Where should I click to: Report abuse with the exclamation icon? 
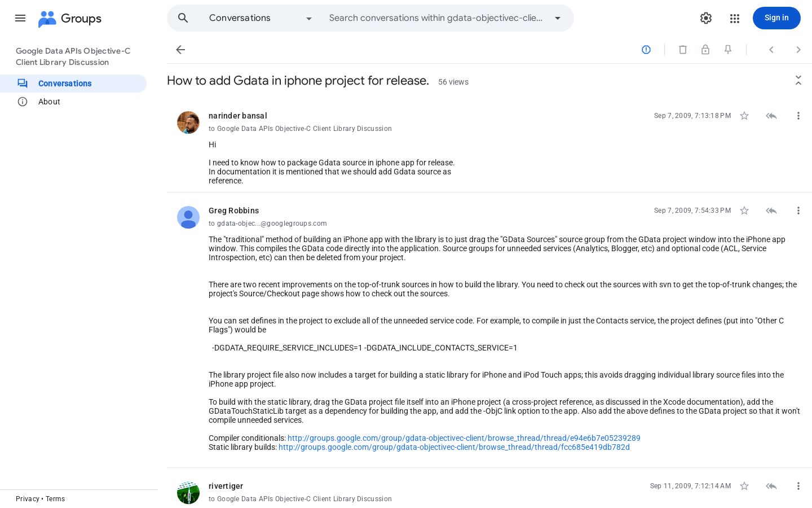646,50
